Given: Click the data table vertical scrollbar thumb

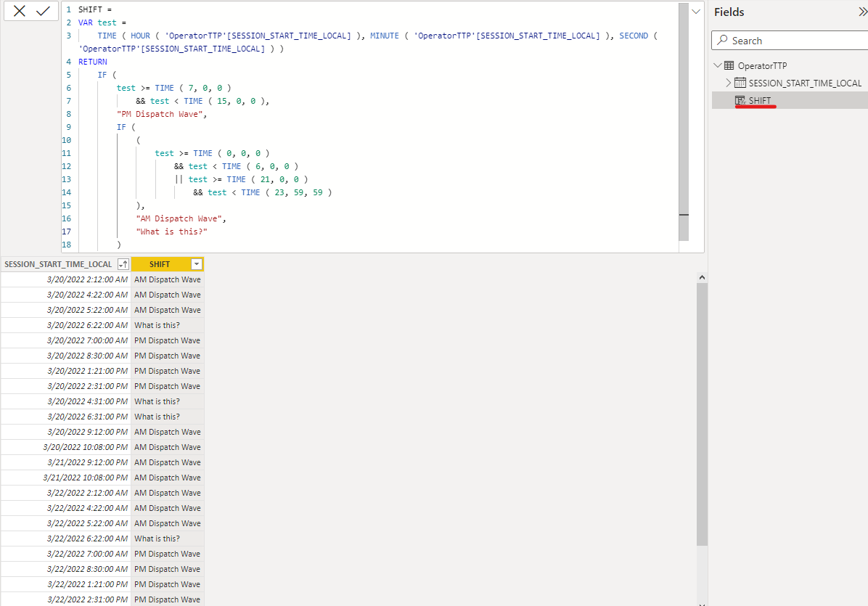Looking at the screenshot, I should [x=702, y=414].
